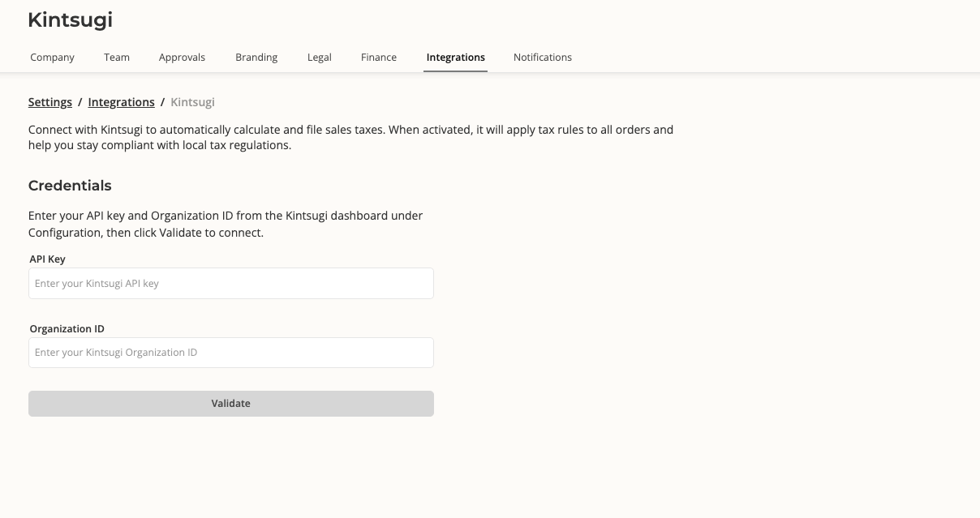The width and height of the screenshot is (980, 518).
Task: Select the Legal tab
Action: (x=320, y=58)
